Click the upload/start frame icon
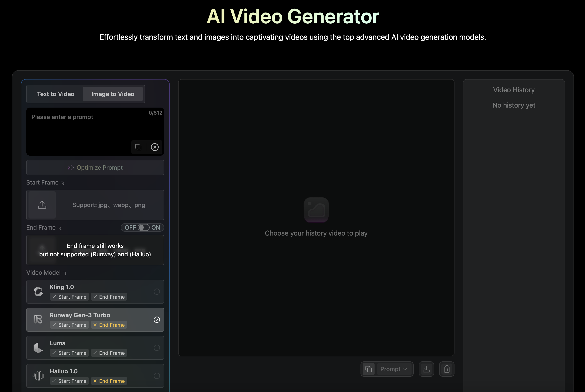 (x=42, y=204)
